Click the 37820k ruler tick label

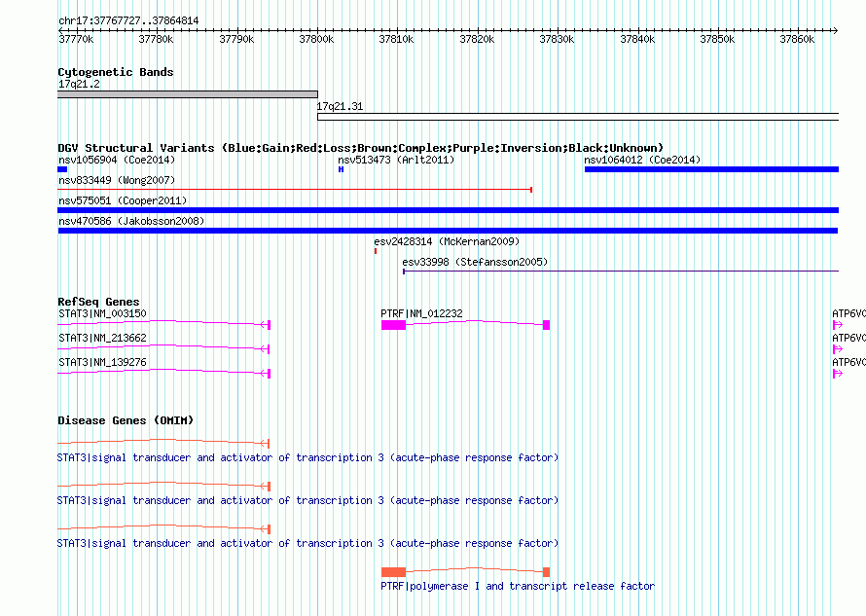477,39
